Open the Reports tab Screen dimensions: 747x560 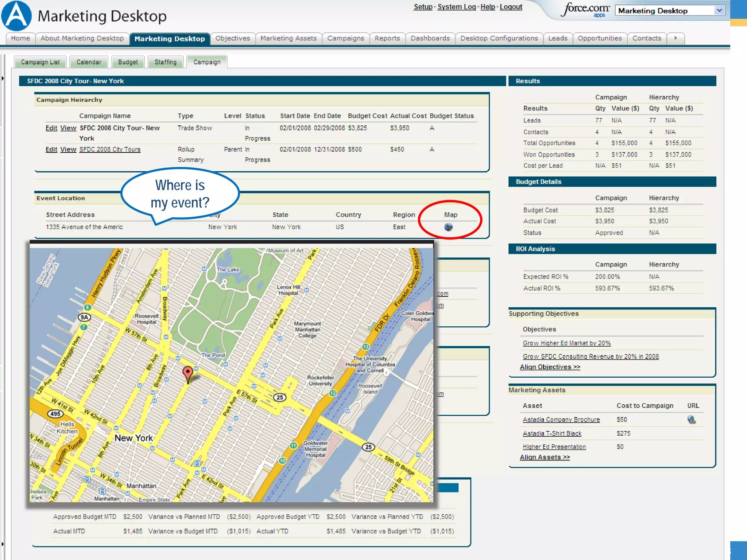pyautogui.click(x=387, y=38)
